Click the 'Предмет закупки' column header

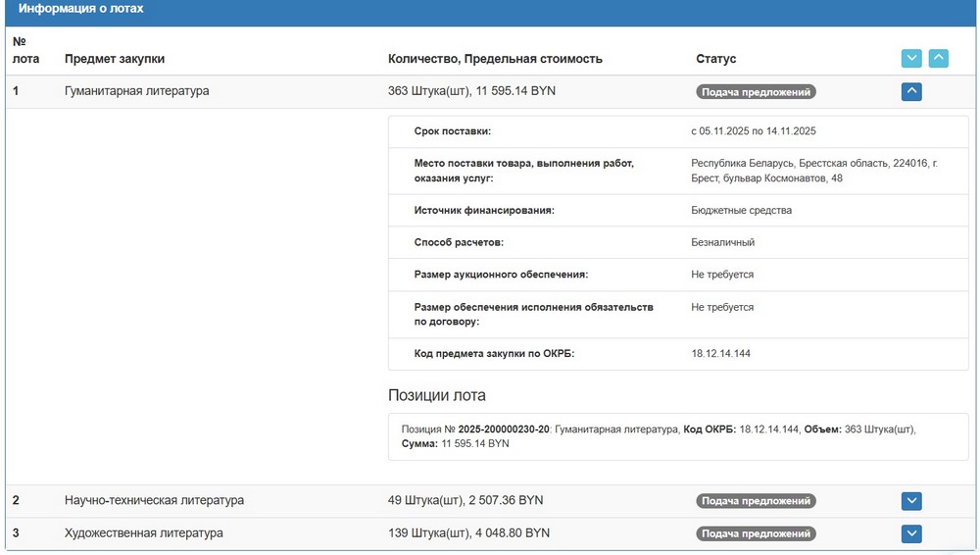[115, 59]
